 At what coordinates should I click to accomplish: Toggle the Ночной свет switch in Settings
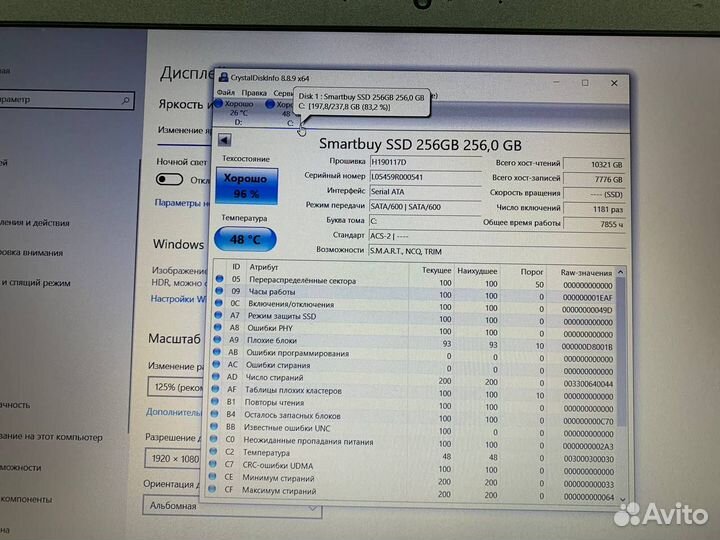point(169,179)
